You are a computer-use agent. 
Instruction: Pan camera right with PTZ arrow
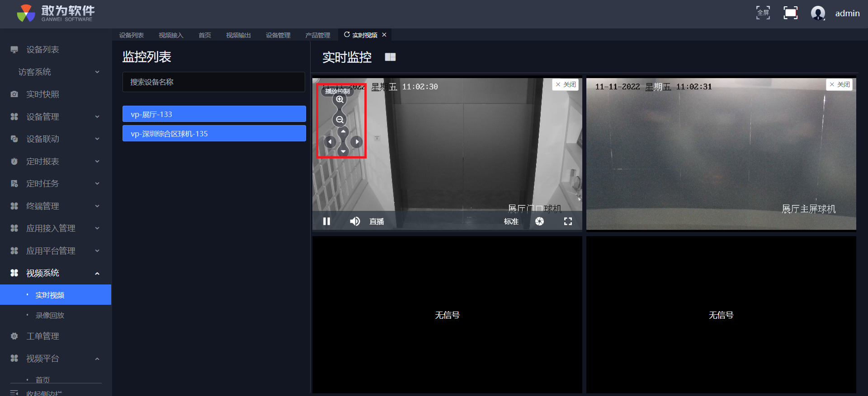pyautogui.click(x=357, y=142)
